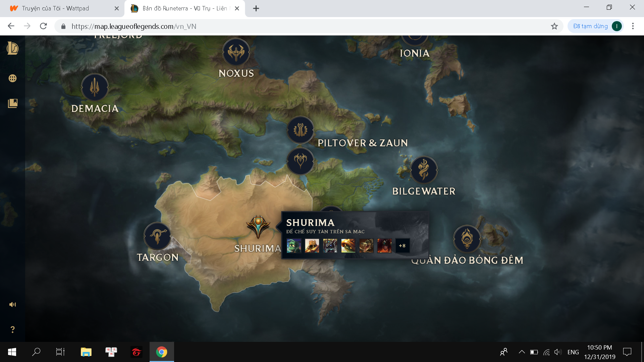The height and width of the screenshot is (362, 644).
Task: Click the TARGON map label
Action: [158, 257]
